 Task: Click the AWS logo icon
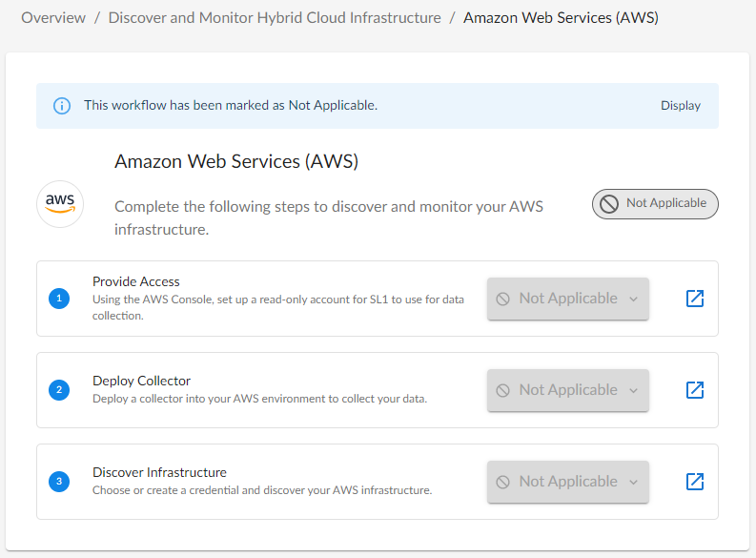point(60,204)
